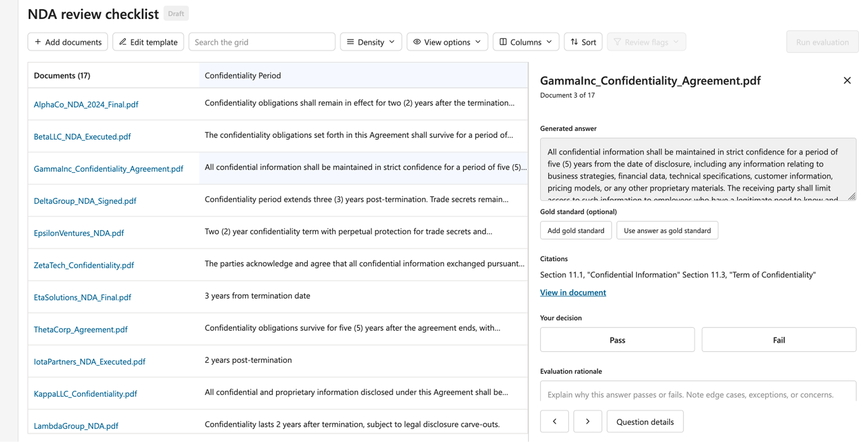Click Use answer as gold standard
Viewport: 868px width, 442px height.
(x=667, y=230)
